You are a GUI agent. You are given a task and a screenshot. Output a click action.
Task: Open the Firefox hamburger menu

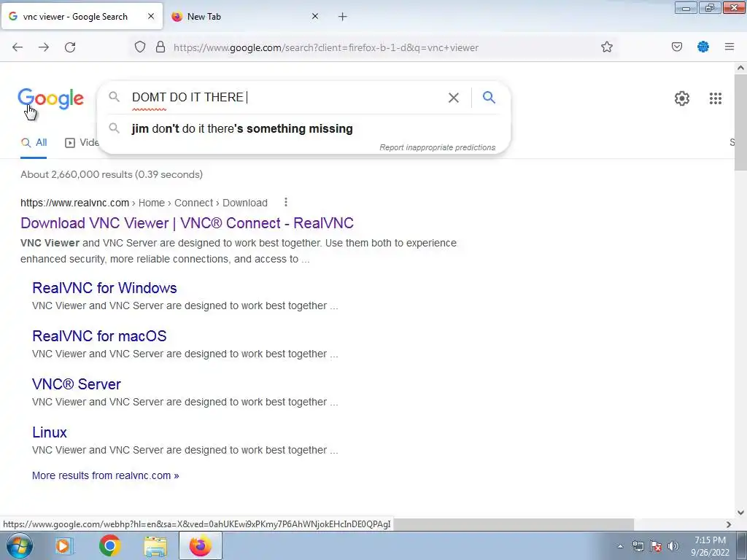point(729,47)
